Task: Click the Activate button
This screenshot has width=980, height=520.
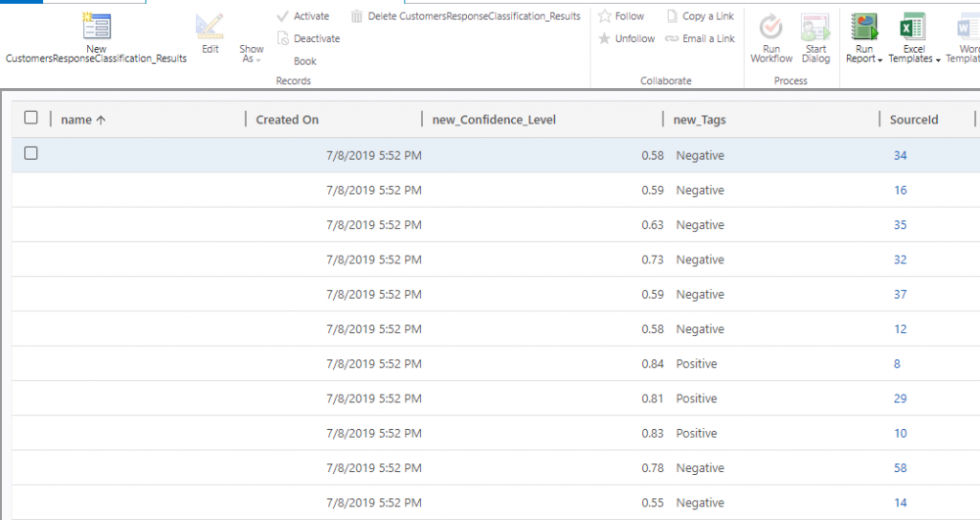Action: (302, 16)
